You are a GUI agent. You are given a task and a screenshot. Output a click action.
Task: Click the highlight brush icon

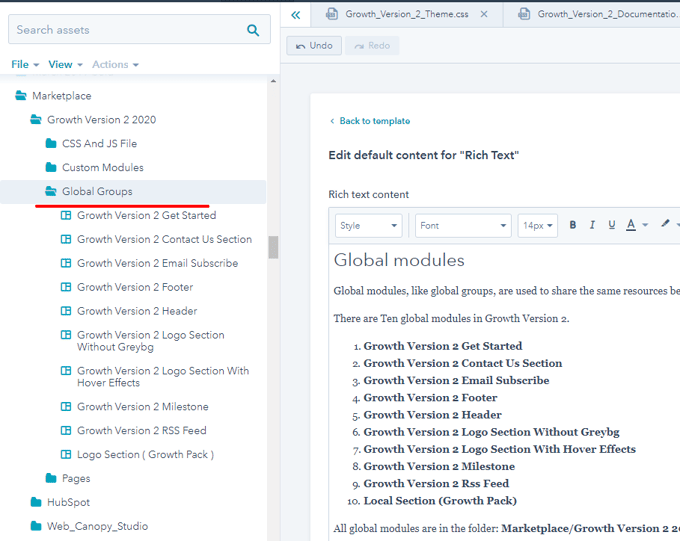[x=666, y=225]
